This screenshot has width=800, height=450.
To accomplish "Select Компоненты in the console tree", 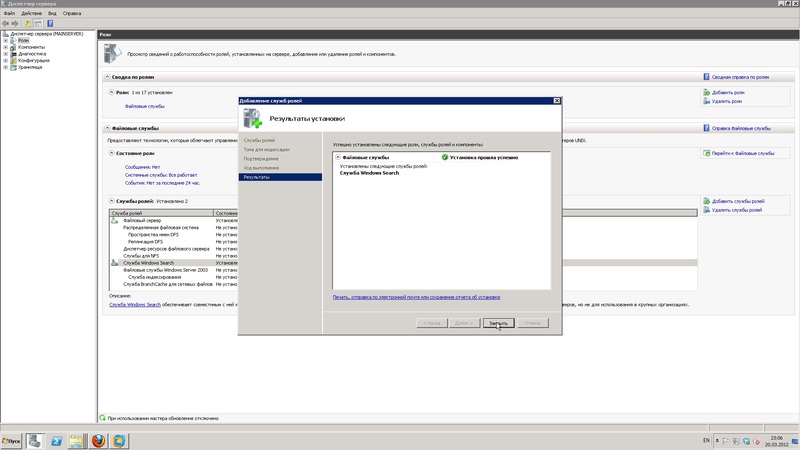I will coord(31,47).
